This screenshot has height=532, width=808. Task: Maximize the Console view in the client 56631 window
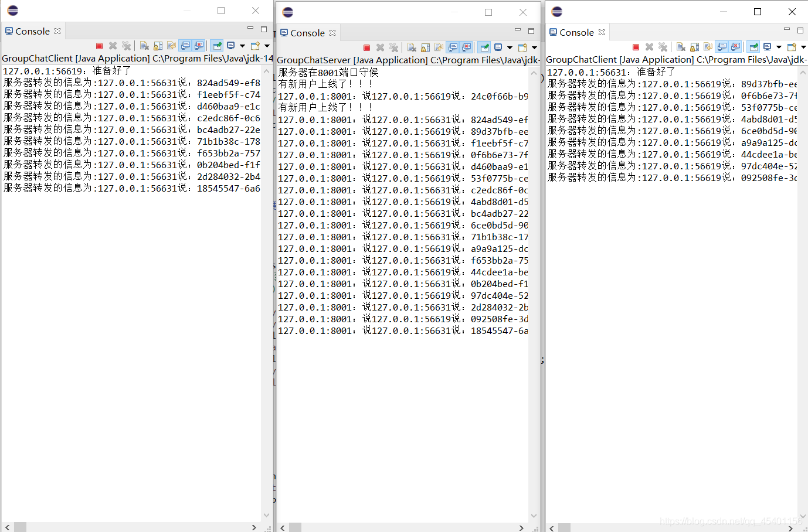tap(800, 30)
